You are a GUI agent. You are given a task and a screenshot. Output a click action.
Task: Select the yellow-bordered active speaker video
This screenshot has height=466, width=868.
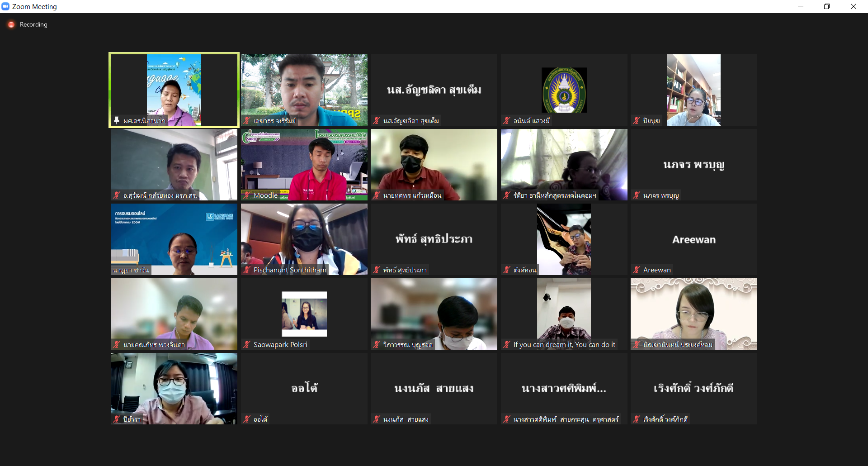click(174, 90)
